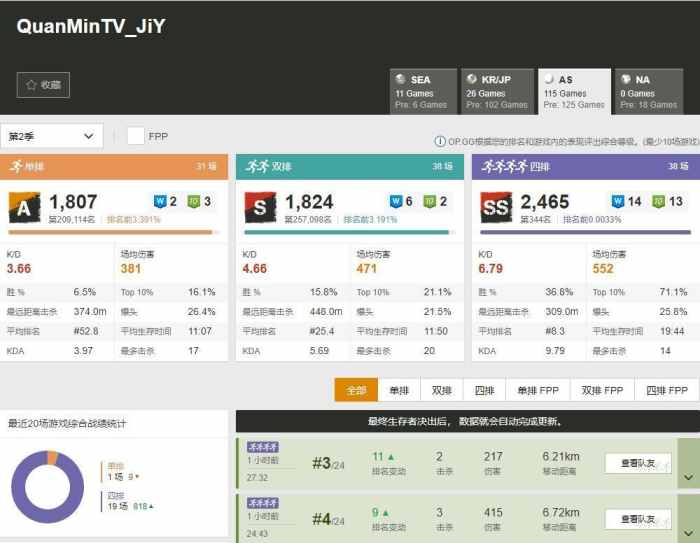
Task: Filter matches by duo mode tab
Action: (442, 390)
